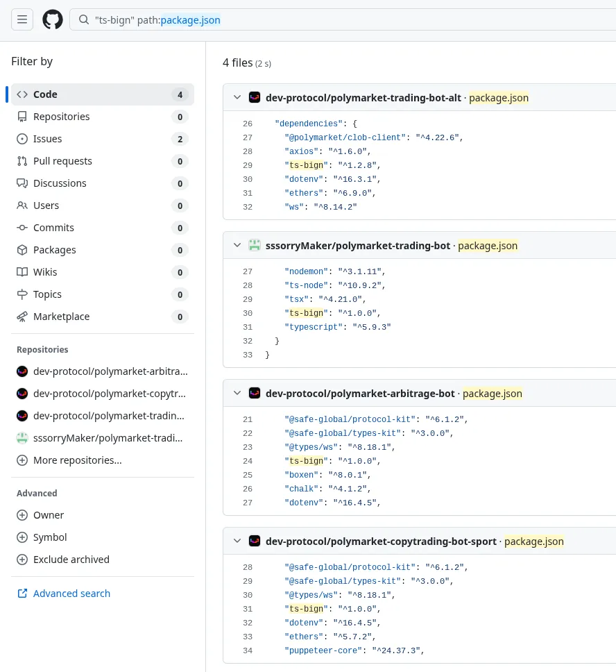Select the Topics filter
The image size is (616, 672).
[48, 294]
